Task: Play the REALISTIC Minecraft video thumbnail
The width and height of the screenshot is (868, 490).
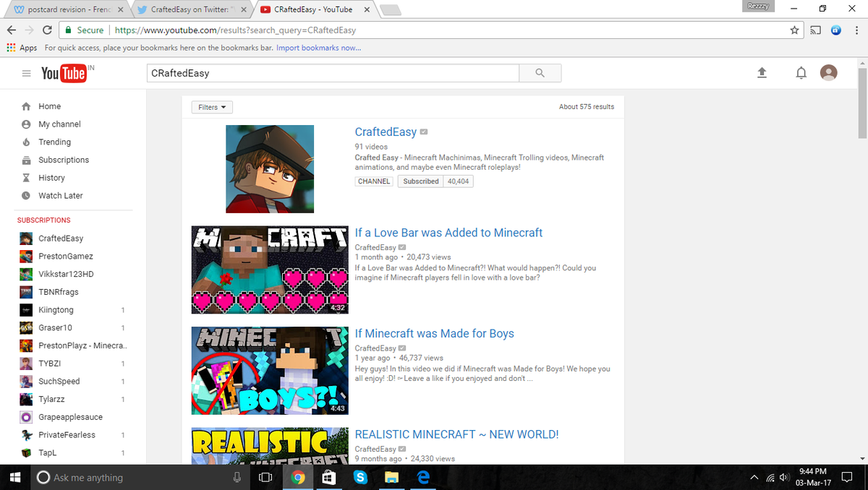Action: tap(270, 446)
